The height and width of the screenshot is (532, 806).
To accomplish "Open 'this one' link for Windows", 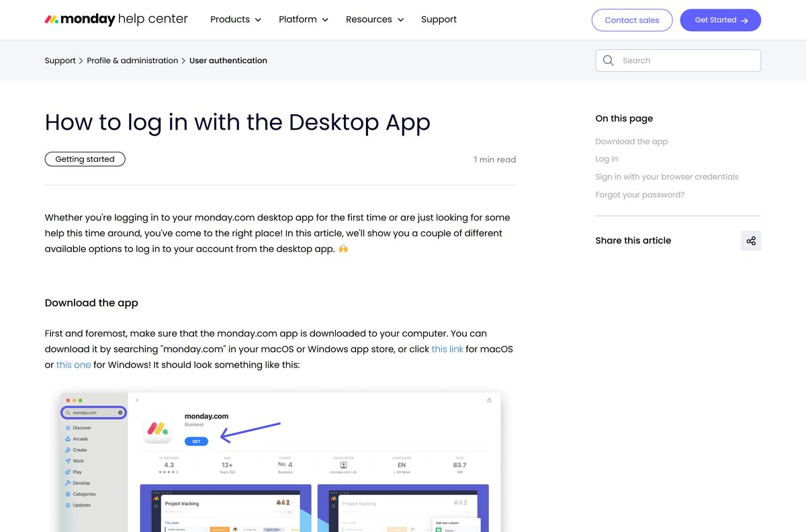I will 73,365.
